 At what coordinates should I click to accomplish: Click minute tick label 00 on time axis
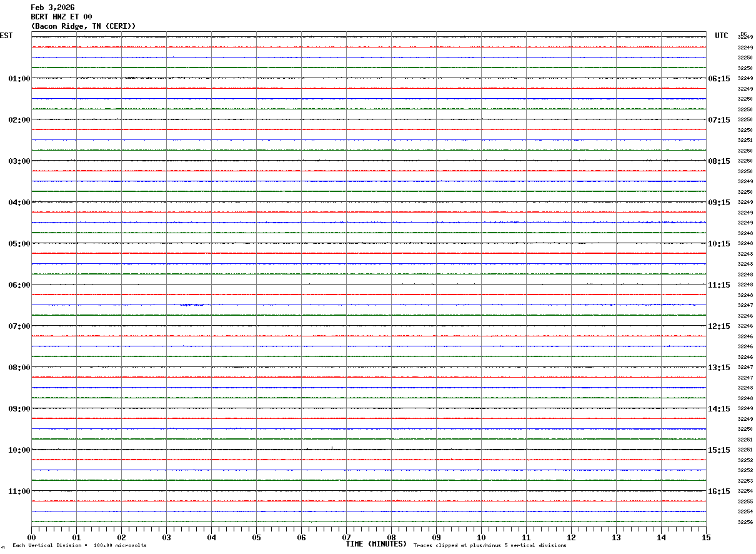[x=31, y=537]
